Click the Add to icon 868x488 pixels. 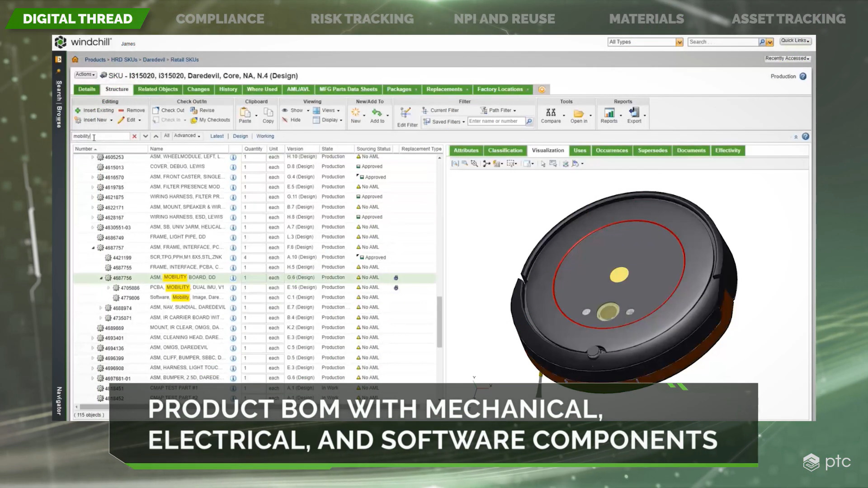[377, 112]
